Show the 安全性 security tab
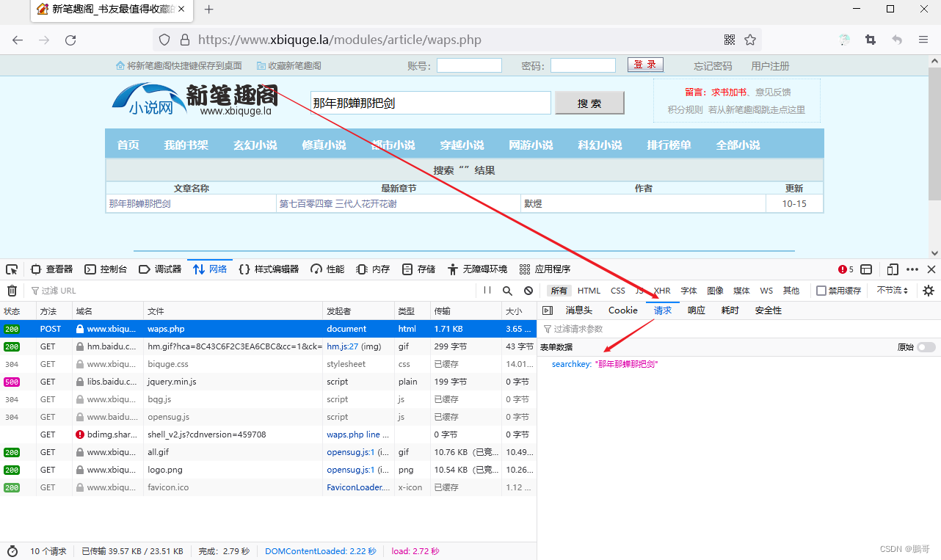Screen dimensions: 941x560 [769, 310]
